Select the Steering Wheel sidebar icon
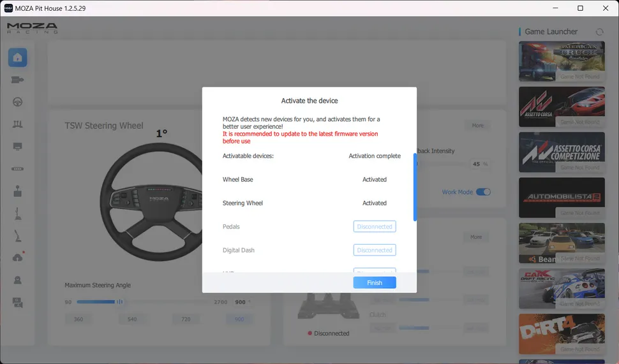Screen dimensions: 619x364 pos(17,102)
